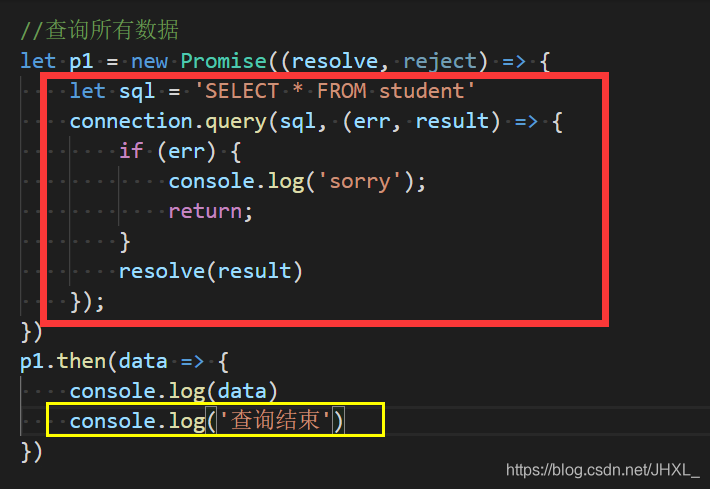Image resolution: width=710 pixels, height=489 pixels.
Task: Click the final closing }) bracket
Action: [32, 452]
